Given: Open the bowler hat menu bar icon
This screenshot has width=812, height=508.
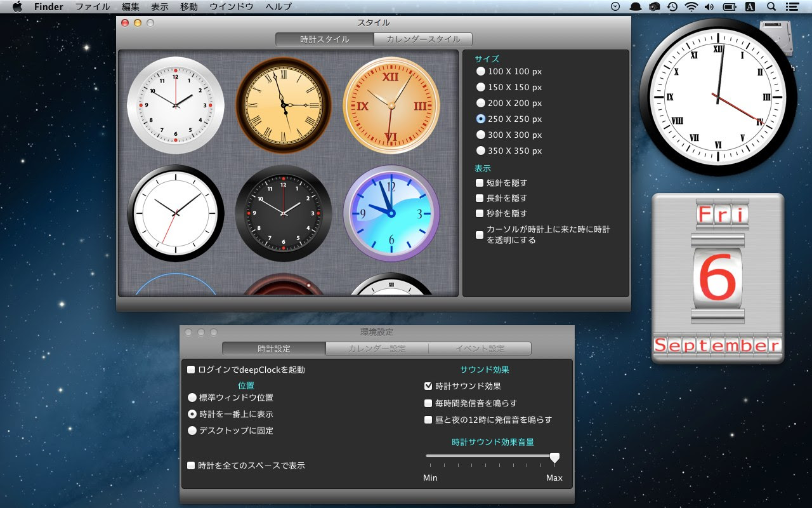Looking at the screenshot, I should click(636, 7).
